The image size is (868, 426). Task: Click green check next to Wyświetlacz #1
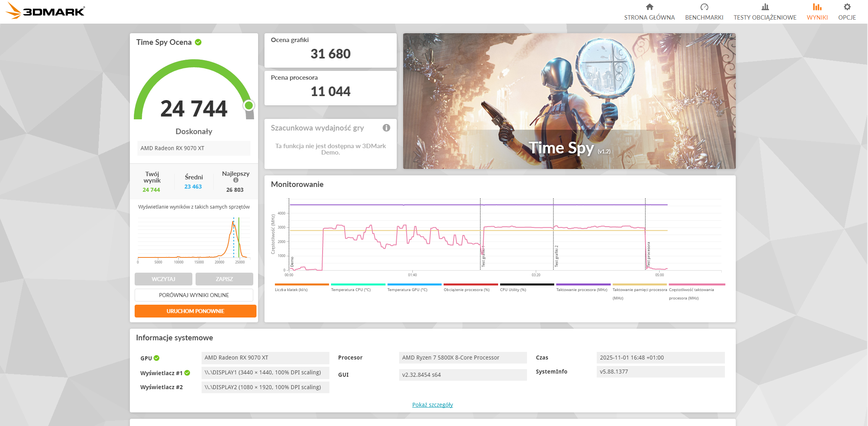187,373
